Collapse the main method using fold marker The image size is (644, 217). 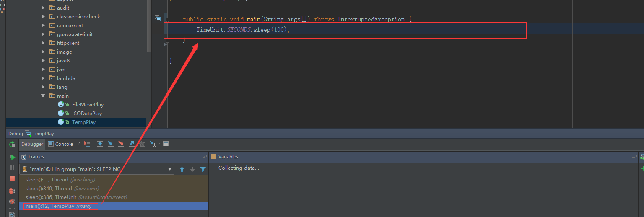click(x=167, y=20)
